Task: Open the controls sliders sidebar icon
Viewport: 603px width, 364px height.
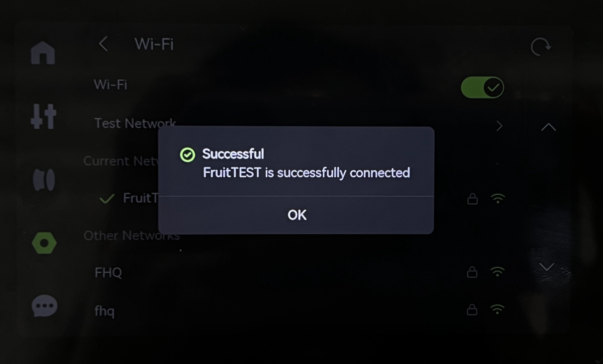Action: tap(44, 116)
